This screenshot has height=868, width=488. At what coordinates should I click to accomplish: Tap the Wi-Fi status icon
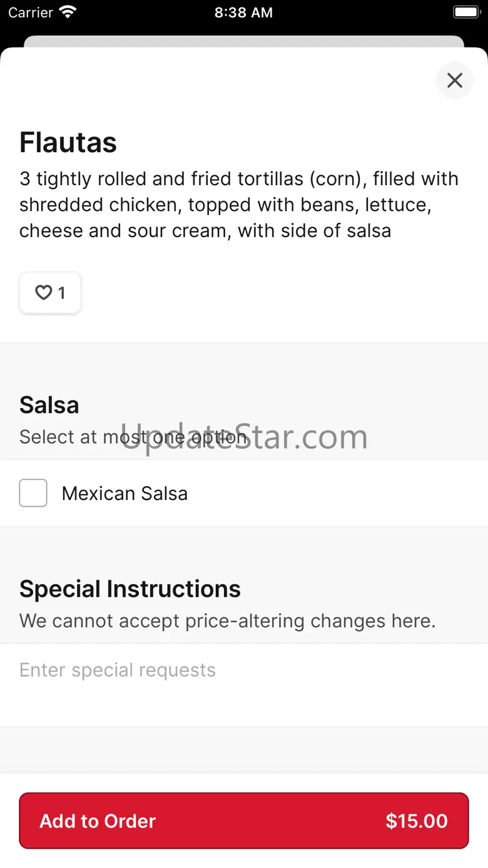point(67,12)
